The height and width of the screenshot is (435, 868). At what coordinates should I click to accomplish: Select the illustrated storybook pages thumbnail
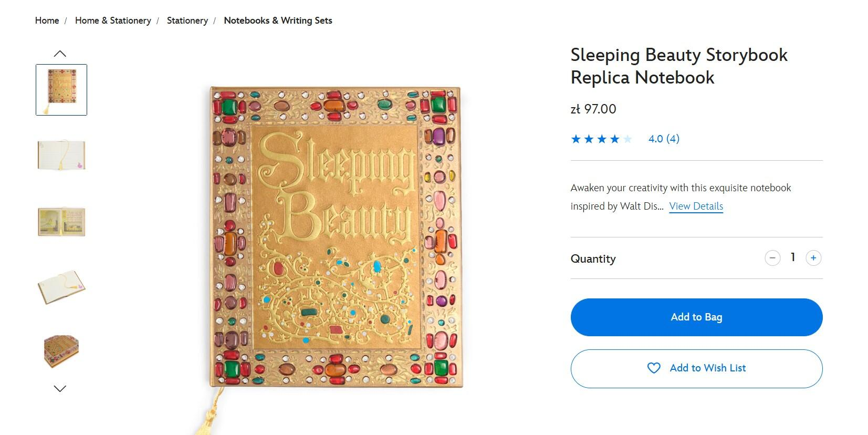coord(61,221)
